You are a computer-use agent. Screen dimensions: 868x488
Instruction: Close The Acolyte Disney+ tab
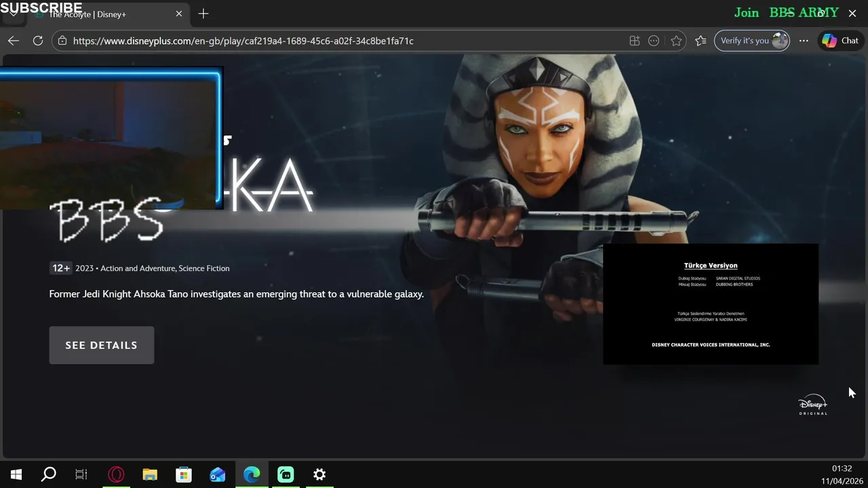click(179, 14)
